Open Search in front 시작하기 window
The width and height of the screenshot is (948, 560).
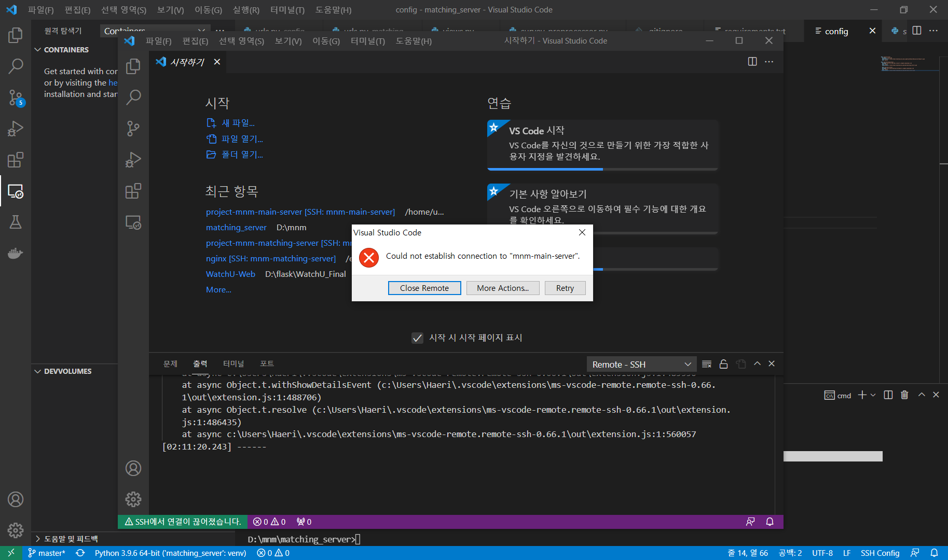click(133, 97)
